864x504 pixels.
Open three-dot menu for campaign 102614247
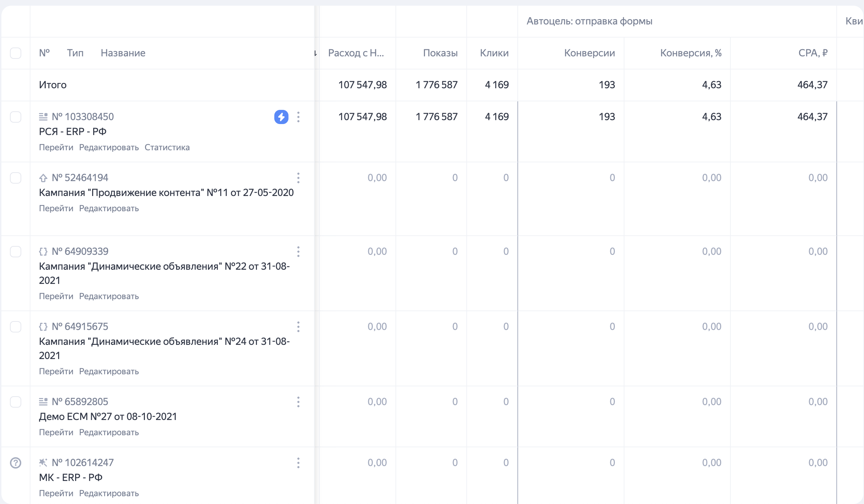(298, 463)
